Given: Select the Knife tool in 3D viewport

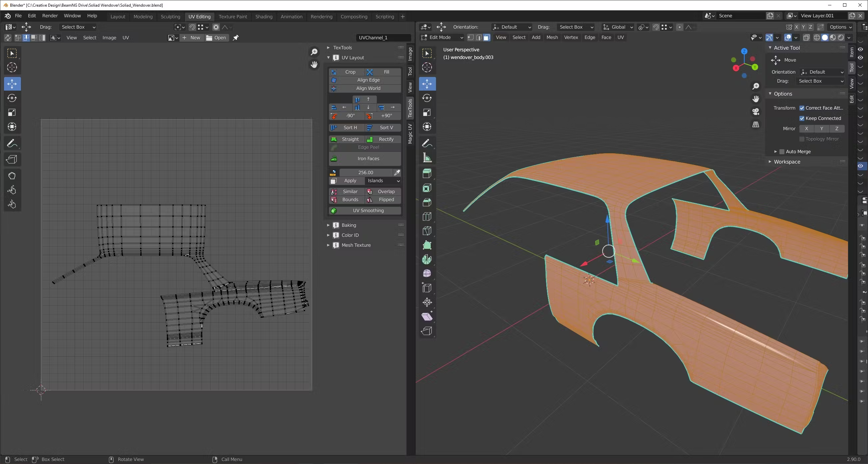Looking at the screenshot, I should point(427,231).
